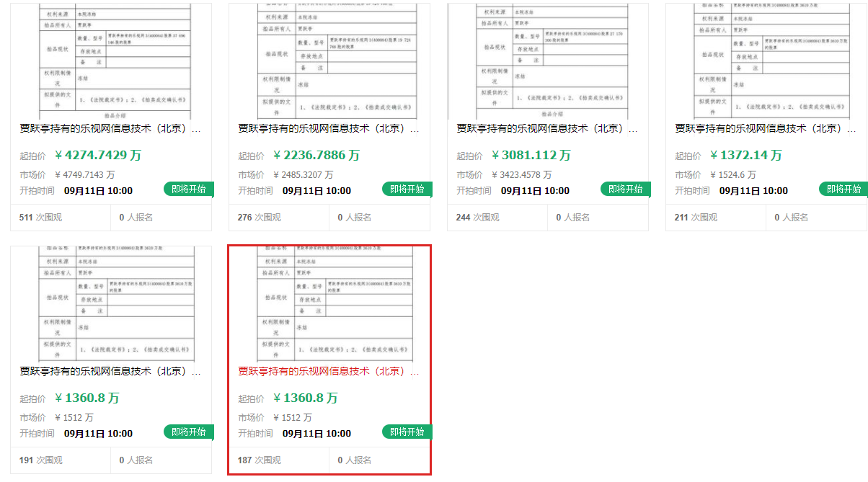Click 0 人报名 on the ¥4274.7429万 listing
The image size is (868, 482).
point(136,218)
